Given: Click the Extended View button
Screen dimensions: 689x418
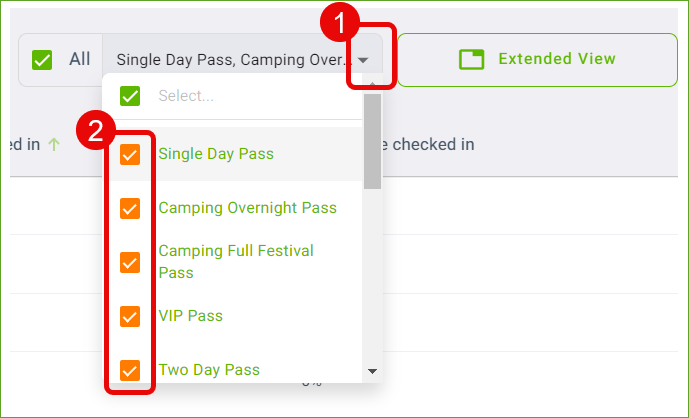Looking at the screenshot, I should click(537, 60).
